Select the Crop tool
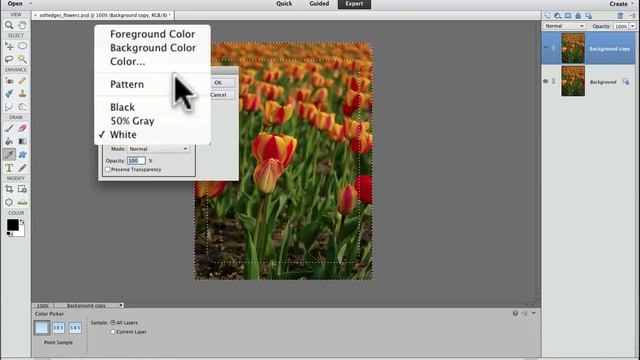The height and width of the screenshot is (360, 640). pos(9,189)
